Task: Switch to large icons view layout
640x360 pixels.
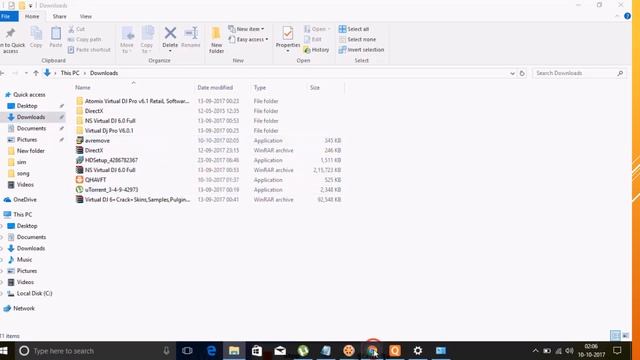Action: [x=625, y=336]
